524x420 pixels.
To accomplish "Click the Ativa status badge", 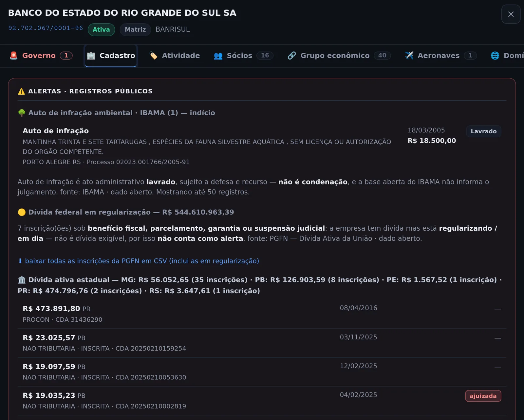I will 101,29.
